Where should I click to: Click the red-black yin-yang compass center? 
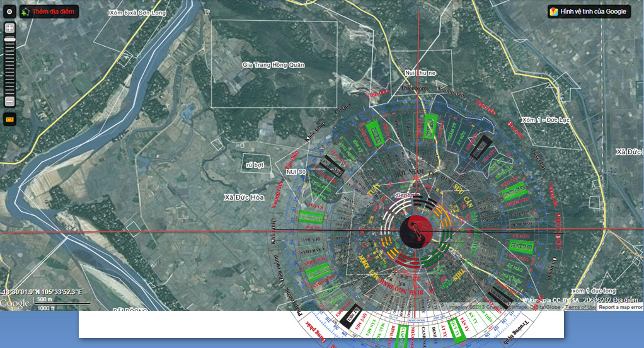point(416,232)
